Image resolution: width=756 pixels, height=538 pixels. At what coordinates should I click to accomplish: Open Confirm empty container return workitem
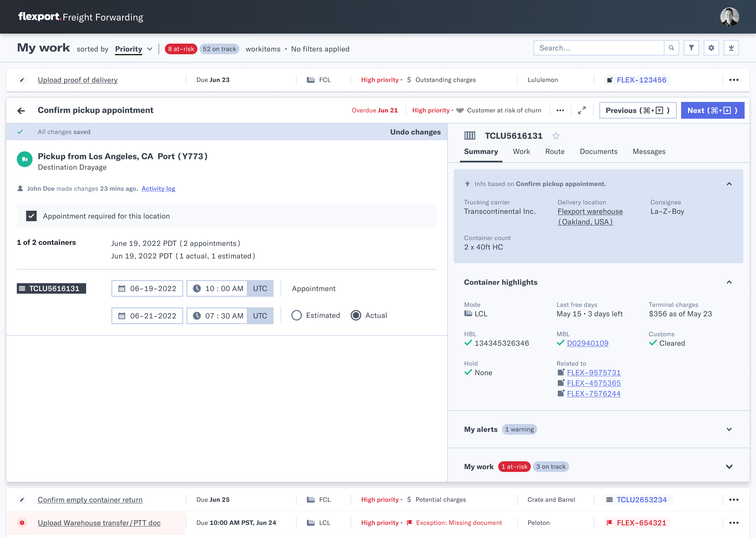[x=90, y=500]
